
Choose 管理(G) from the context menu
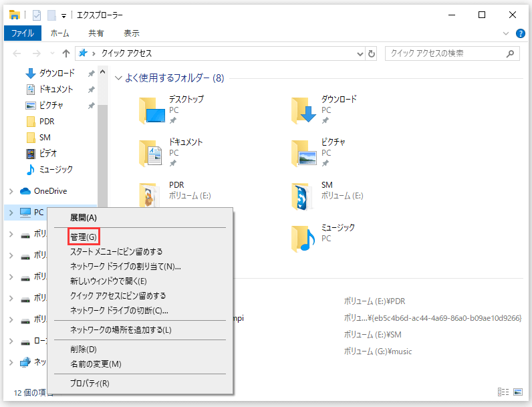point(84,237)
